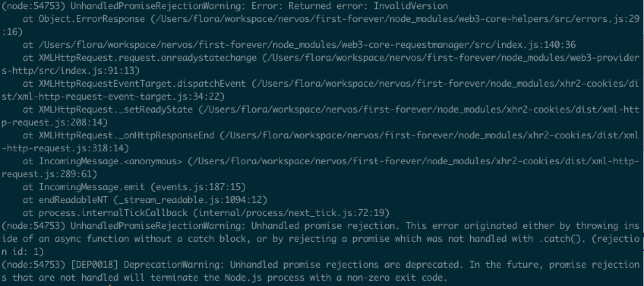Click 'Unhandled promise rejection.' message text
Image resolution: width=644 pixels, height=286 pixels.
click(325, 226)
